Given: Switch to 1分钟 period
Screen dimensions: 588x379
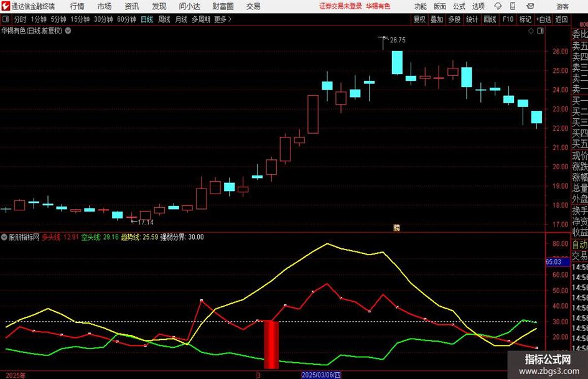Looking at the screenshot, I should coord(38,19).
